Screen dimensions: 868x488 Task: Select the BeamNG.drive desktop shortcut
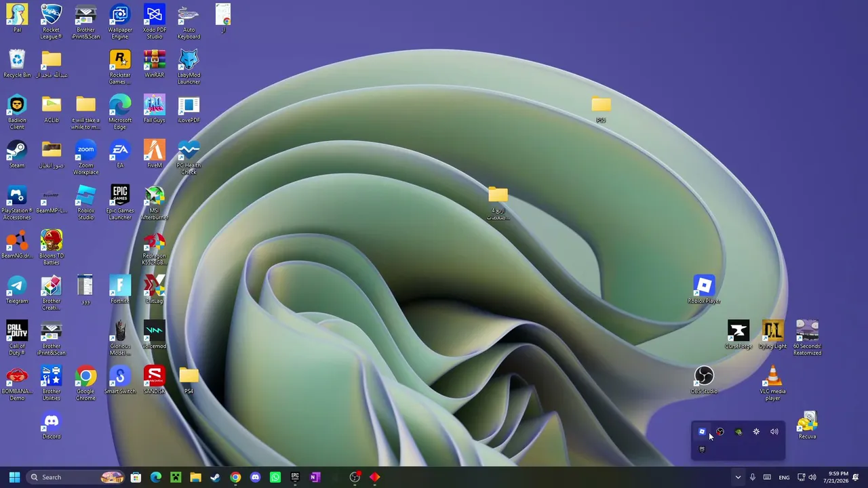click(17, 245)
